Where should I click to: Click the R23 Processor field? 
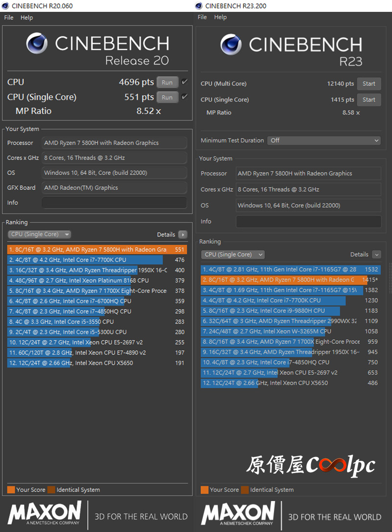click(308, 174)
